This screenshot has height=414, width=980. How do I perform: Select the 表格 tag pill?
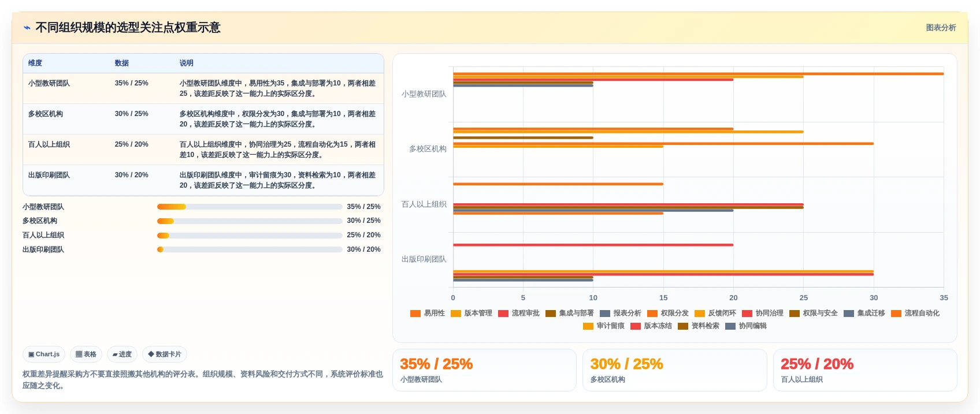(86, 354)
